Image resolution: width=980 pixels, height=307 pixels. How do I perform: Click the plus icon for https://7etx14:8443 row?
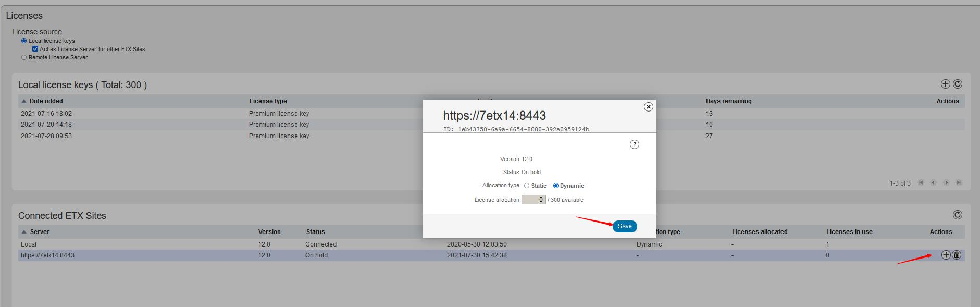(946, 255)
